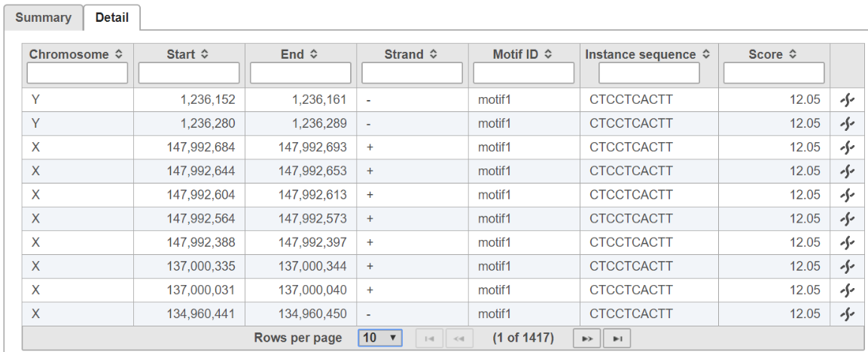Open the Rows per page dropdown

pos(380,338)
